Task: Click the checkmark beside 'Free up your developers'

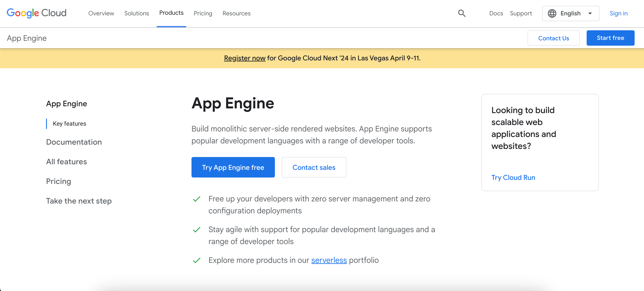Action: (196, 199)
